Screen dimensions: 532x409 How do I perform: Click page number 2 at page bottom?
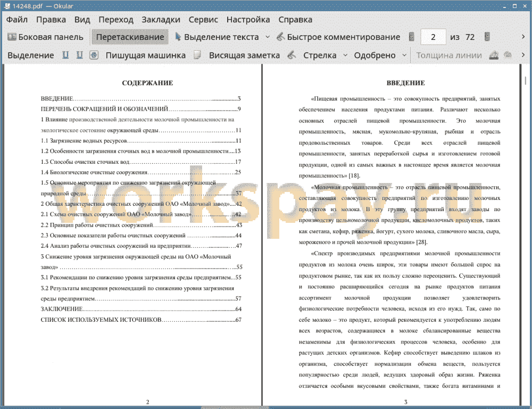147,402
